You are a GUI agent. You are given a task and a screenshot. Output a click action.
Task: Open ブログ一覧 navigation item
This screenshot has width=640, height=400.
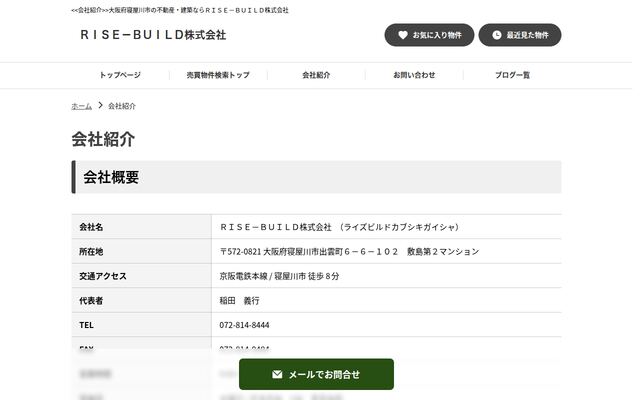coord(512,75)
